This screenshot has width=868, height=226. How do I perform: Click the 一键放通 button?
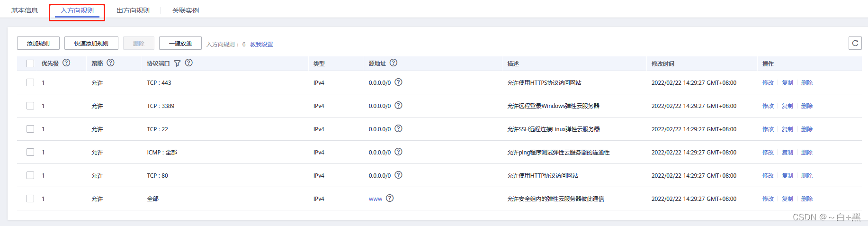pyautogui.click(x=180, y=43)
